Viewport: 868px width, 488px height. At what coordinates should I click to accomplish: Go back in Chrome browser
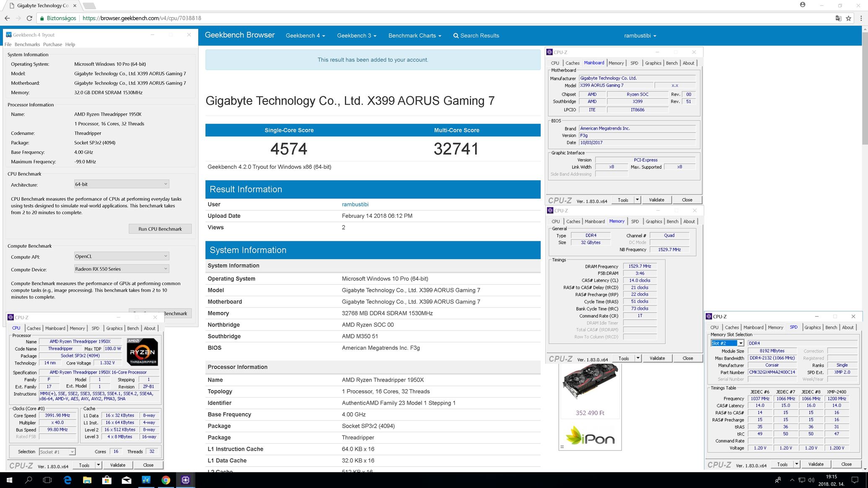(x=7, y=18)
